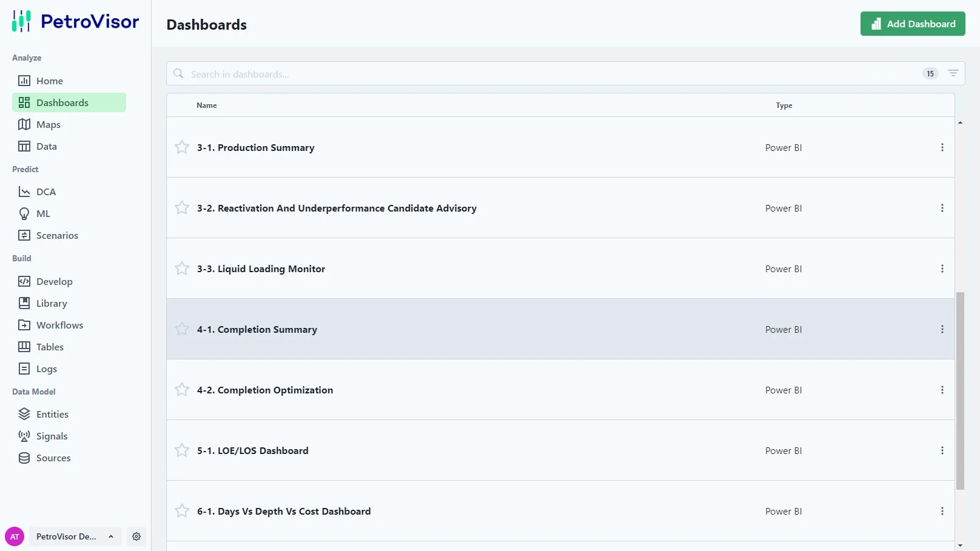Star 4-2. Completion Optimization dashboard

pyautogui.click(x=182, y=390)
